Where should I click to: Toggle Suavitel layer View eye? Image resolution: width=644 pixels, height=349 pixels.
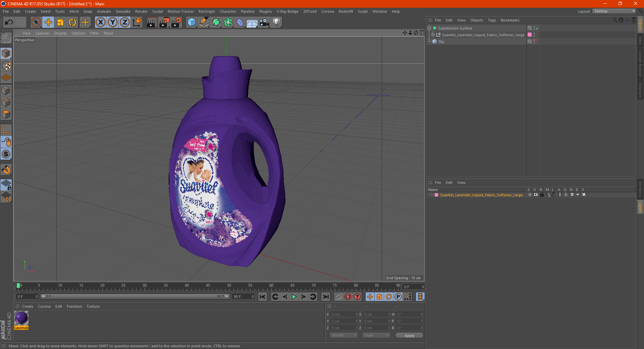[x=536, y=195]
